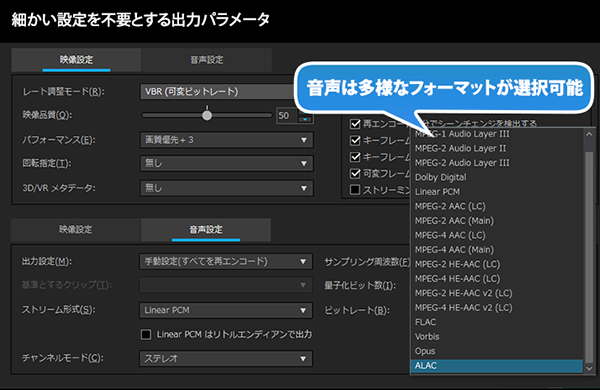Adjust the 映像品質 slider handle
This screenshot has height=390, width=600.
[207, 115]
